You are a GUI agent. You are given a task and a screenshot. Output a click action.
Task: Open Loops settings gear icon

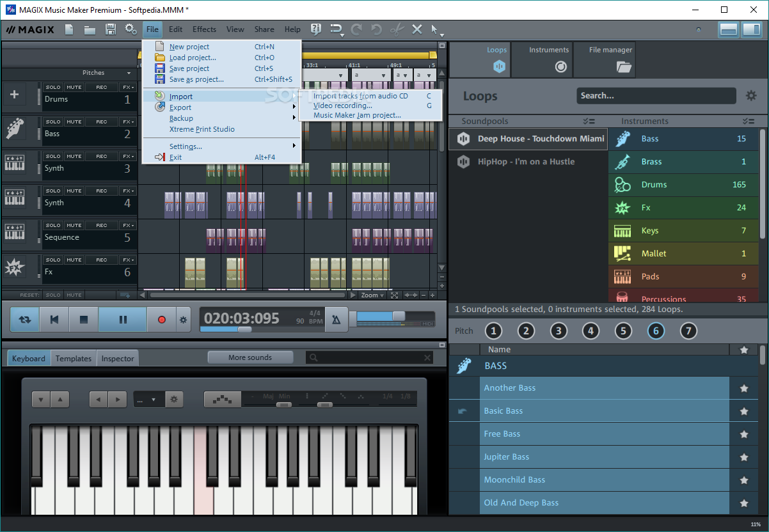click(751, 96)
